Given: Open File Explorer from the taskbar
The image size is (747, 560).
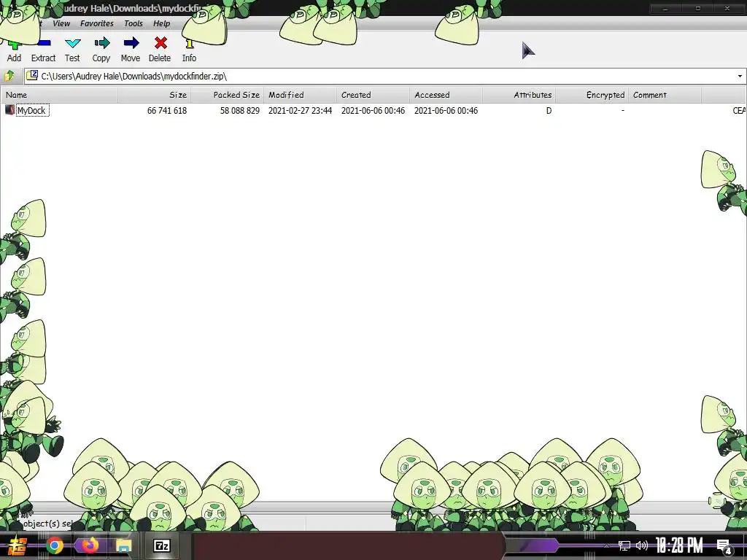Looking at the screenshot, I should click(x=124, y=545).
